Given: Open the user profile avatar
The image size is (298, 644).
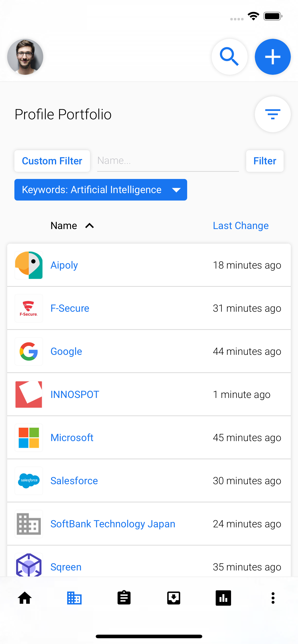Looking at the screenshot, I should tap(25, 57).
